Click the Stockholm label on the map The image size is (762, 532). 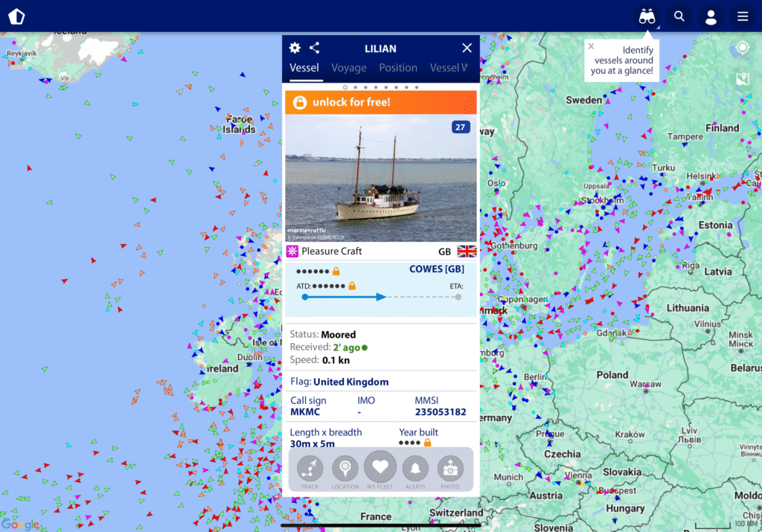(x=603, y=200)
